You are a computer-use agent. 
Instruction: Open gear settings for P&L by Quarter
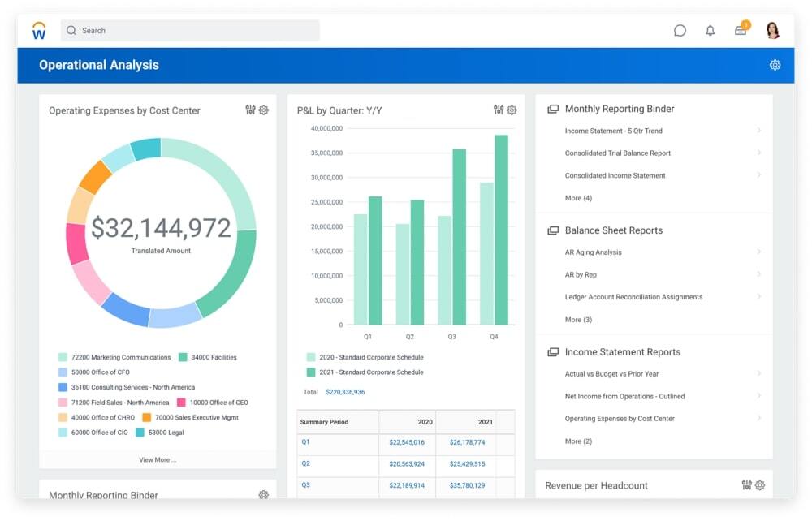pyautogui.click(x=512, y=110)
